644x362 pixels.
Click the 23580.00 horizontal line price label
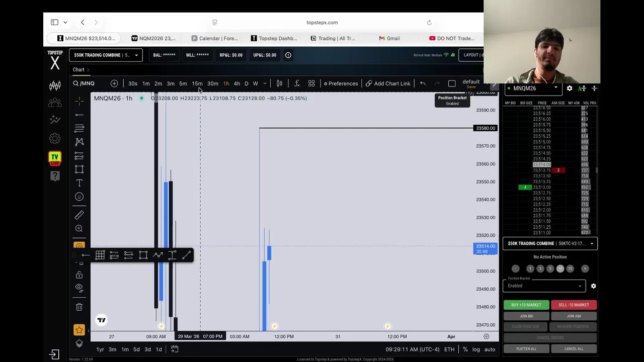pyautogui.click(x=486, y=128)
